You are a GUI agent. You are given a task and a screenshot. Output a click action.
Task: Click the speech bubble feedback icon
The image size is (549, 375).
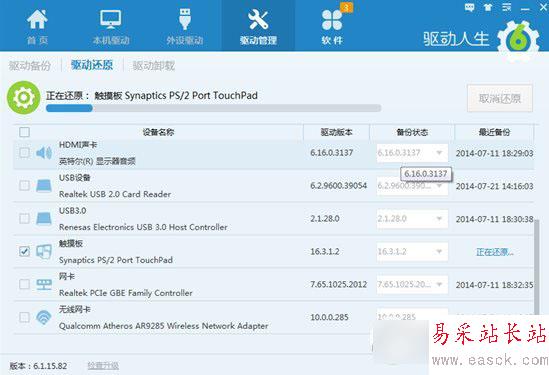point(470,7)
